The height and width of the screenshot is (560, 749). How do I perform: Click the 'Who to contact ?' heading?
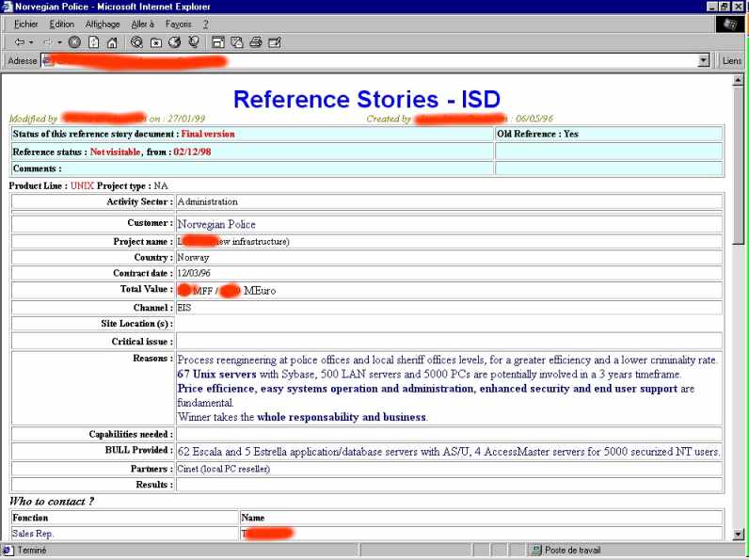(52, 502)
